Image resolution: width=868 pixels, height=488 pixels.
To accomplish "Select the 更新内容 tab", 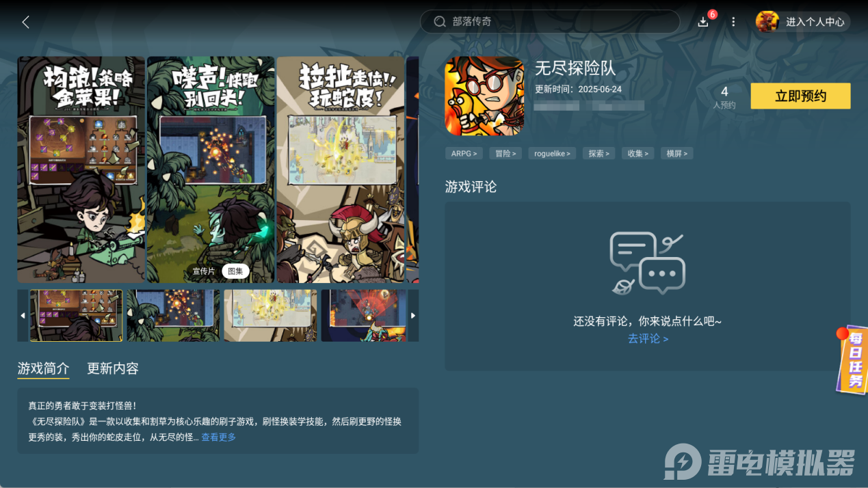I will (113, 368).
